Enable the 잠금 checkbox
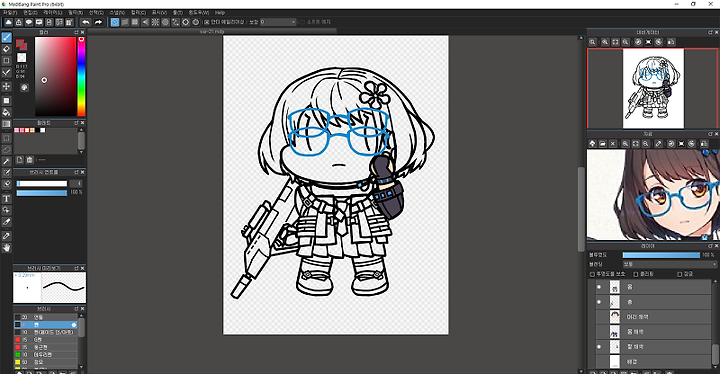The image size is (720, 374). 680,274
